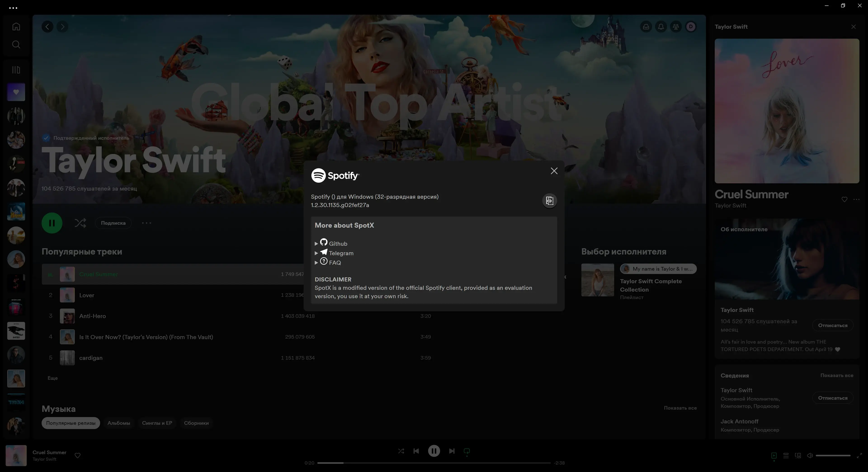Select the Синглы и EP tab
Viewport: 868px width, 472px height.
point(157,423)
